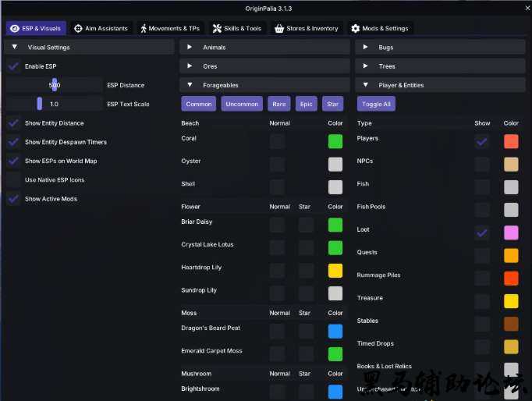Click the Sundrop Lily label
The image size is (532, 401).
pyautogui.click(x=199, y=290)
